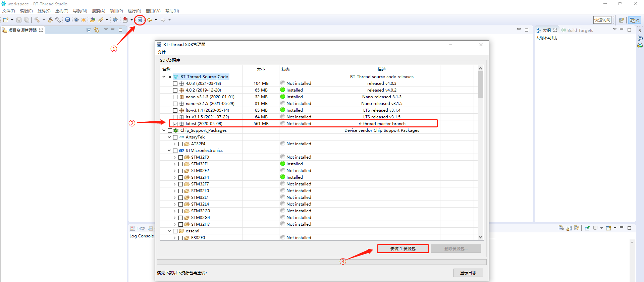Open the dropdown arrow next to Build hammer
The width and height of the screenshot is (644, 282).
(44, 20)
